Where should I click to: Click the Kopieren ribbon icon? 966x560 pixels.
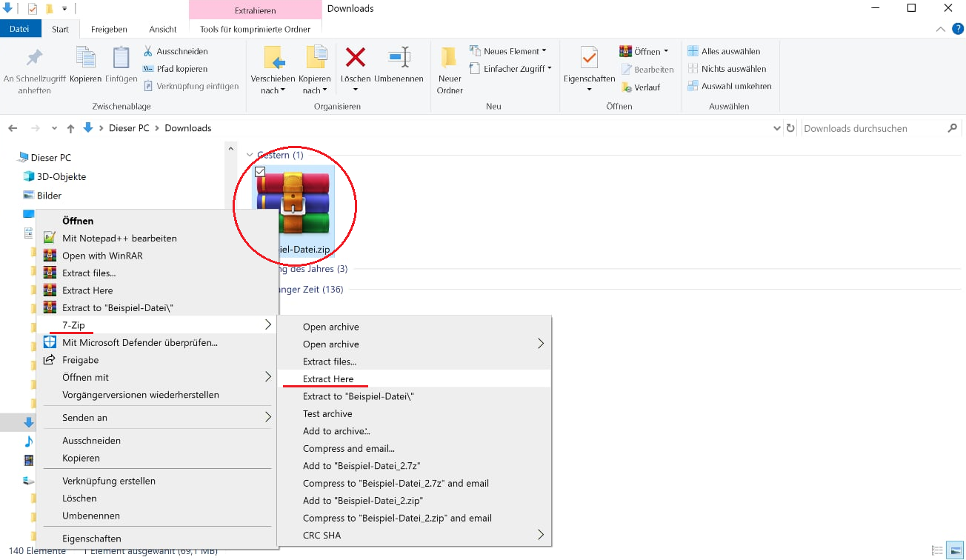[85, 59]
